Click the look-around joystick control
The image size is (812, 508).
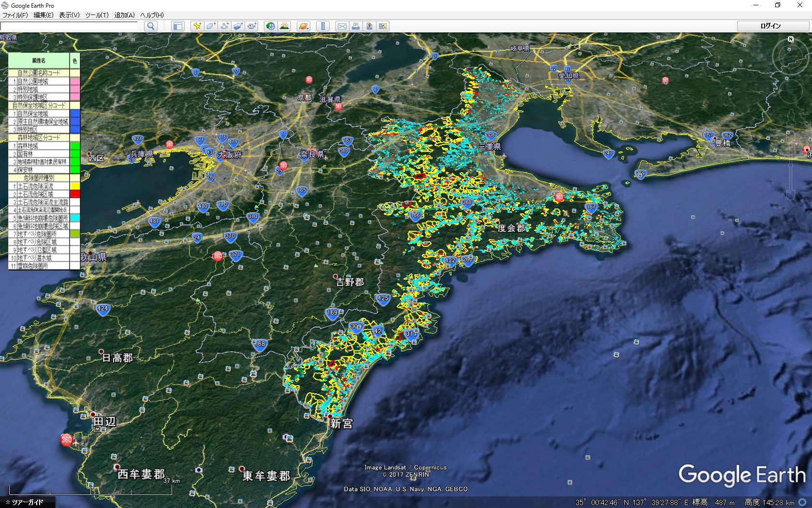tap(791, 58)
